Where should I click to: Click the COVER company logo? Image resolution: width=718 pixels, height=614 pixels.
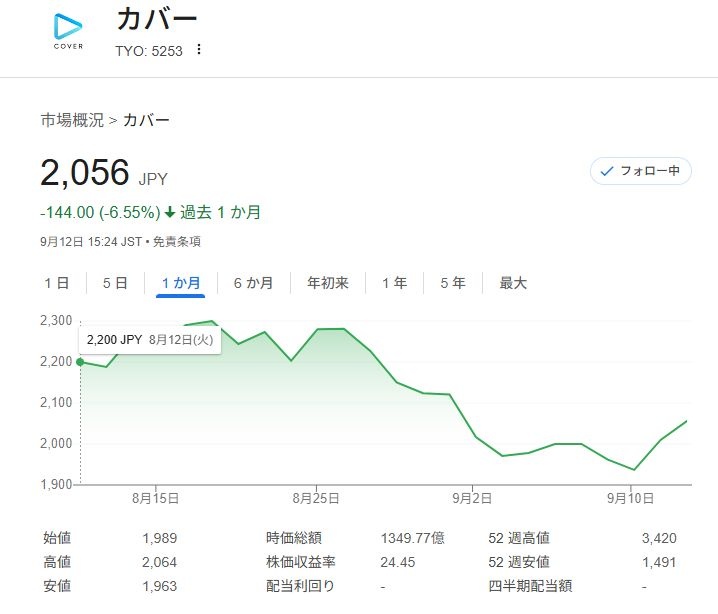point(69,29)
